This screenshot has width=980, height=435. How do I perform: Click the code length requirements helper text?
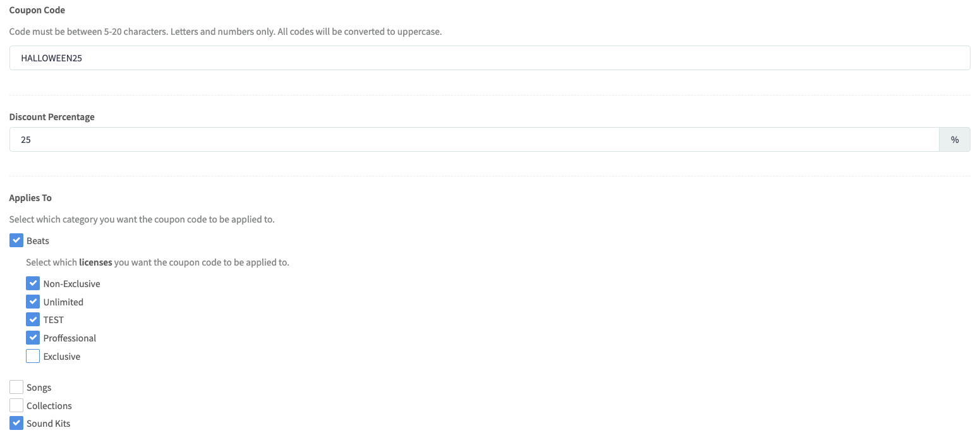226,32
